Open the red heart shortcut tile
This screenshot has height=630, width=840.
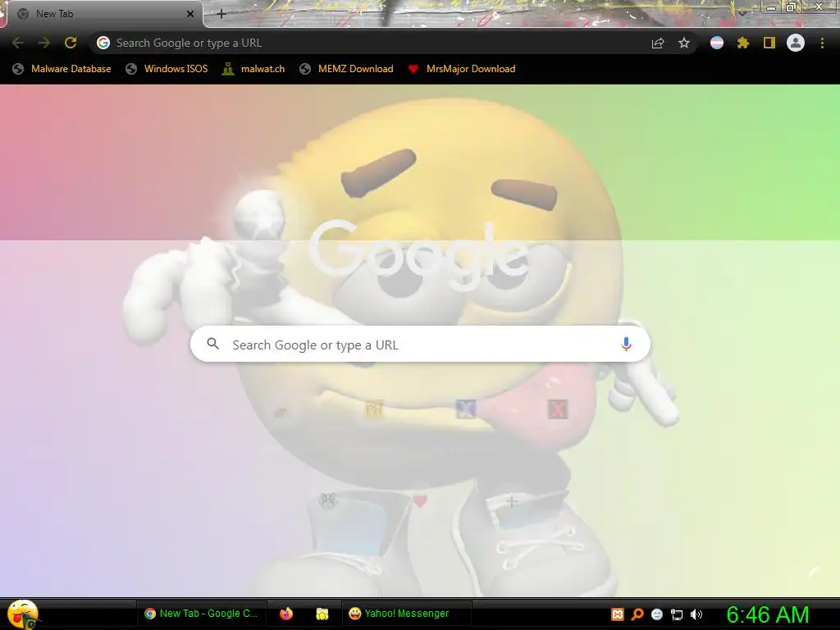420,501
